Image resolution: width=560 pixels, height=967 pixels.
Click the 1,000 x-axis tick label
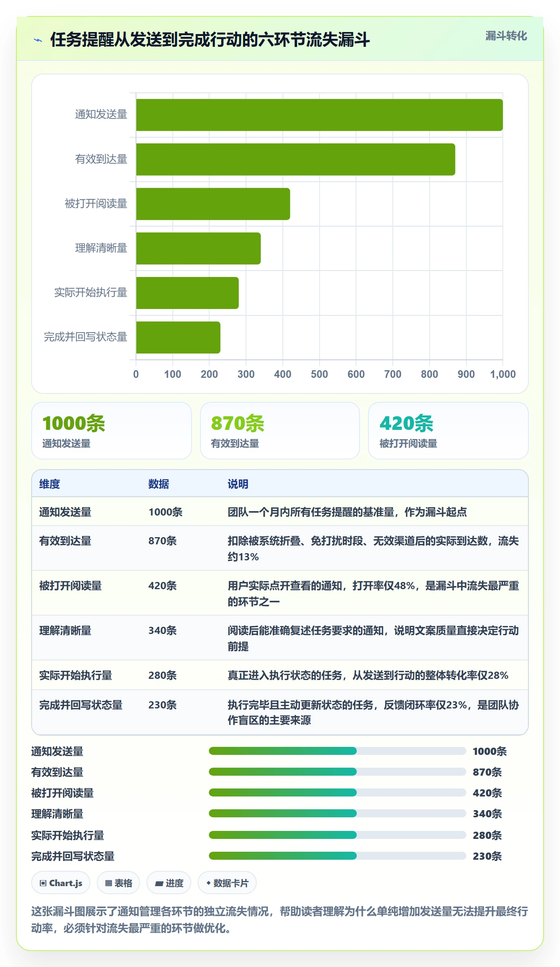[x=503, y=374]
